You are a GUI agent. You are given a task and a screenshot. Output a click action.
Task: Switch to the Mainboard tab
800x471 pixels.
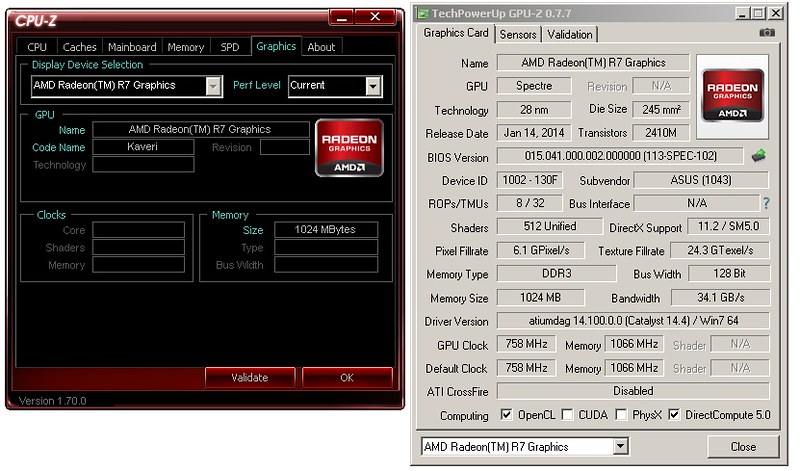tap(132, 47)
